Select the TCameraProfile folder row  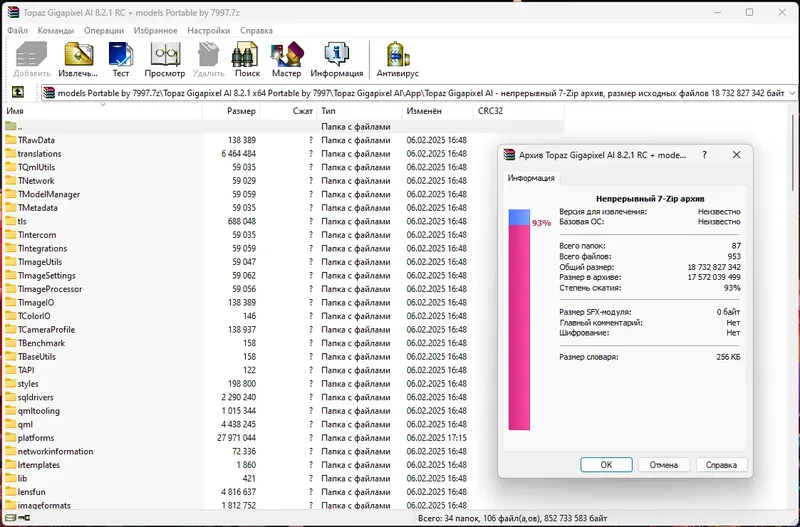pos(283,330)
